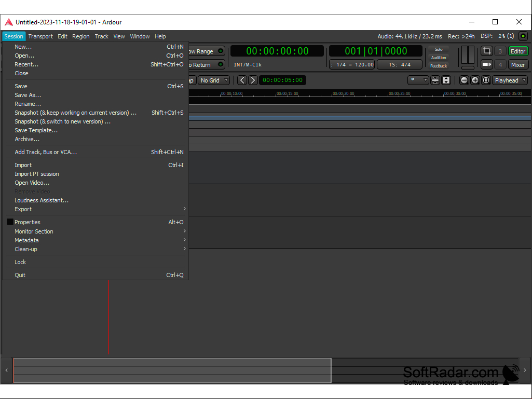Toggle the Follow Range button
This screenshot has height=399, width=532.
206,51
